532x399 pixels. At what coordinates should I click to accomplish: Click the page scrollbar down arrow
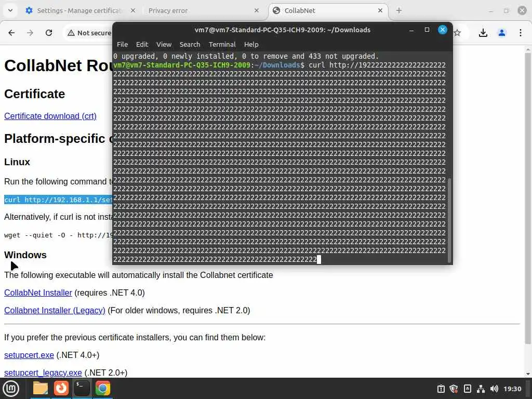(x=528, y=374)
